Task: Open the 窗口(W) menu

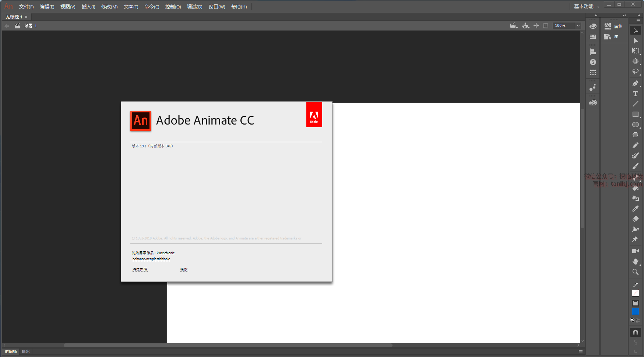Action: (217, 7)
